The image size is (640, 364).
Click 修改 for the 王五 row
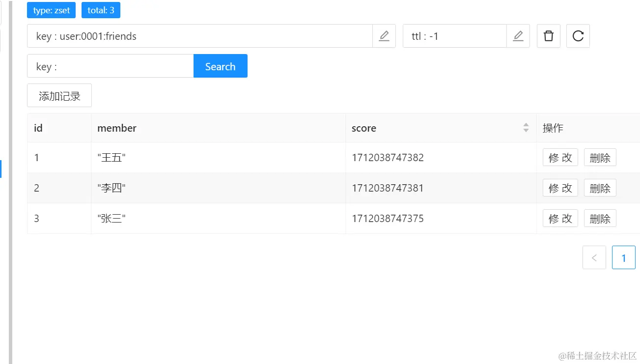pos(560,158)
